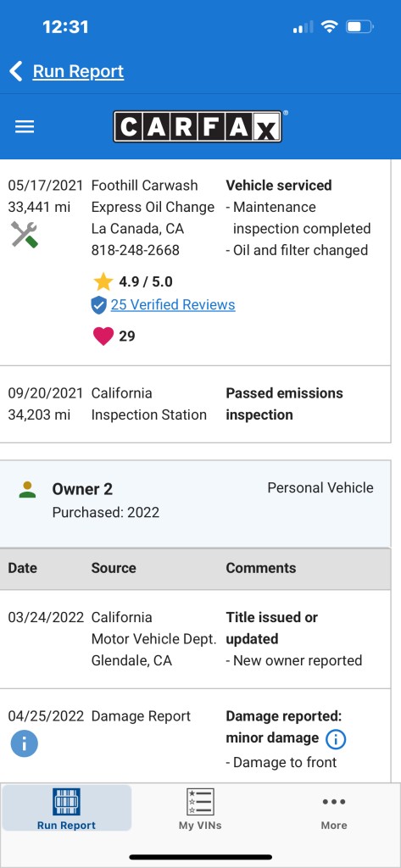The height and width of the screenshot is (868, 401).
Task: Tap the back chevron beside Run Report
Action: coord(16,71)
